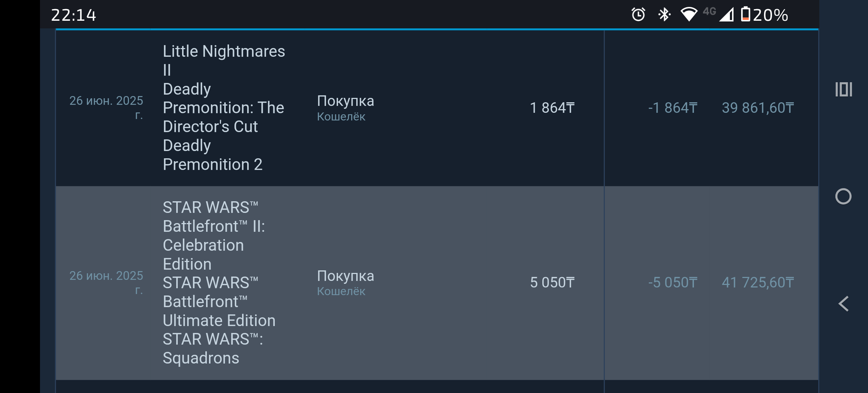Select the 26 июн. 2025 date of the 1 864₸ purchase
This screenshot has width=868, height=393.
(106, 107)
